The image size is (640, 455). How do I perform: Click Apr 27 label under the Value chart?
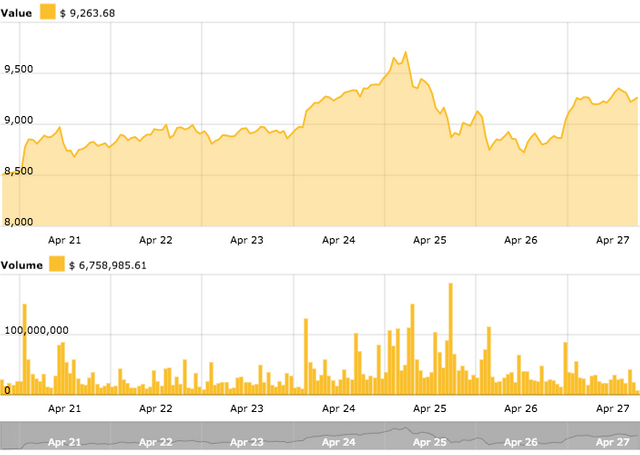pyautogui.click(x=613, y=240)
